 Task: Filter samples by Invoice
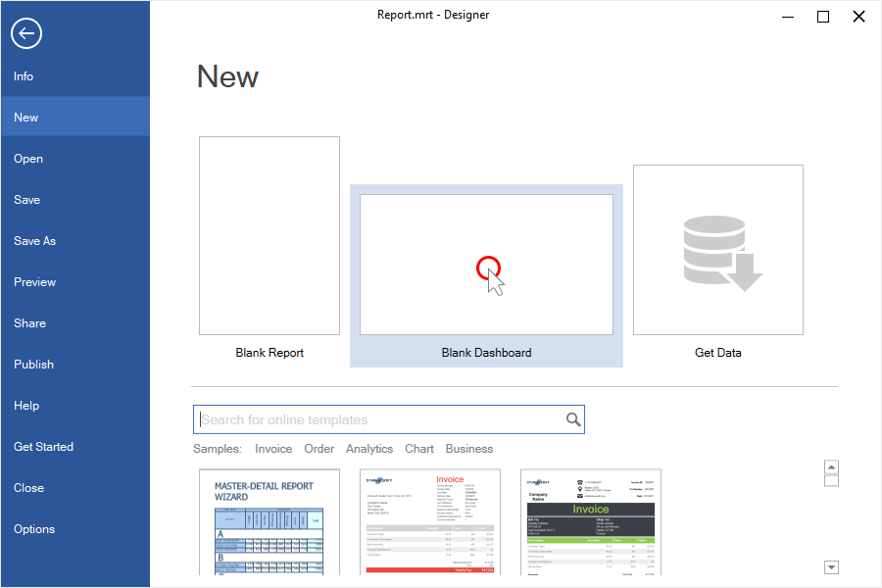(x=273, y=449)
